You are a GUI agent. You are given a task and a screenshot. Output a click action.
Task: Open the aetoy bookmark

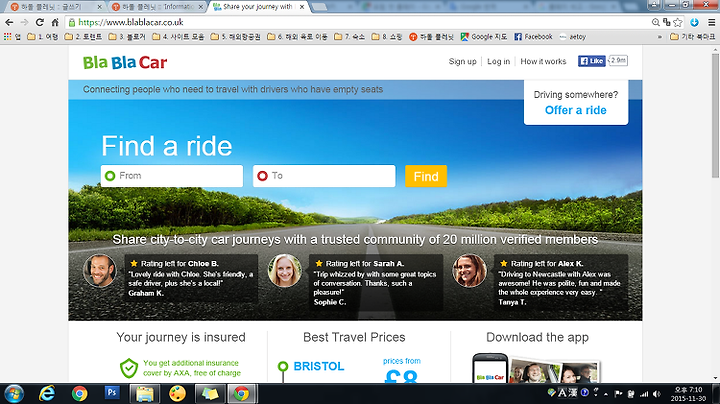pos(573,37)
